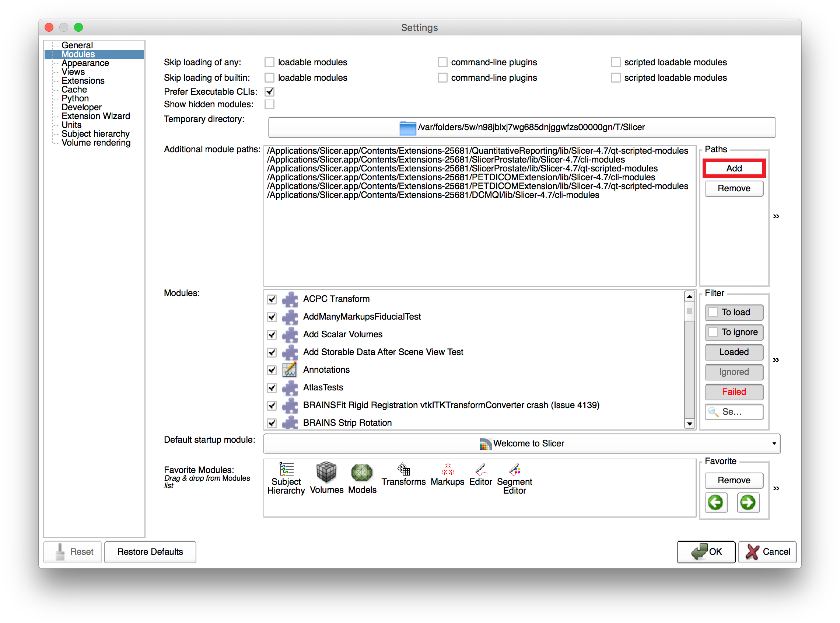Toggle the To ignore filter
The image size is (840, 623).
coord(734,333)
